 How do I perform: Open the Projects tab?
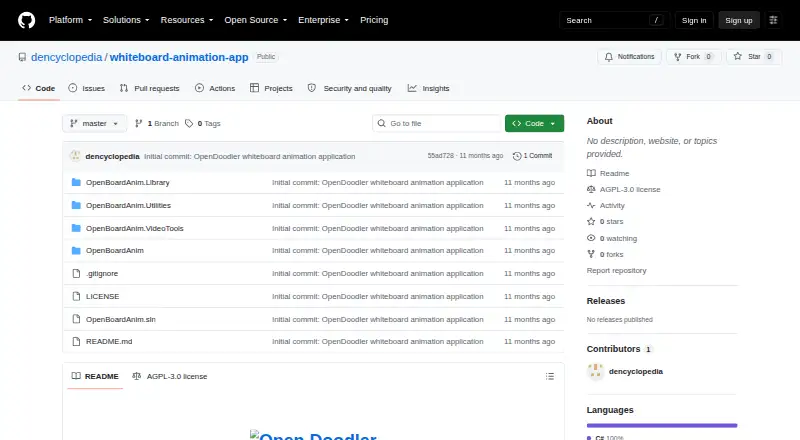pos(271,88)
